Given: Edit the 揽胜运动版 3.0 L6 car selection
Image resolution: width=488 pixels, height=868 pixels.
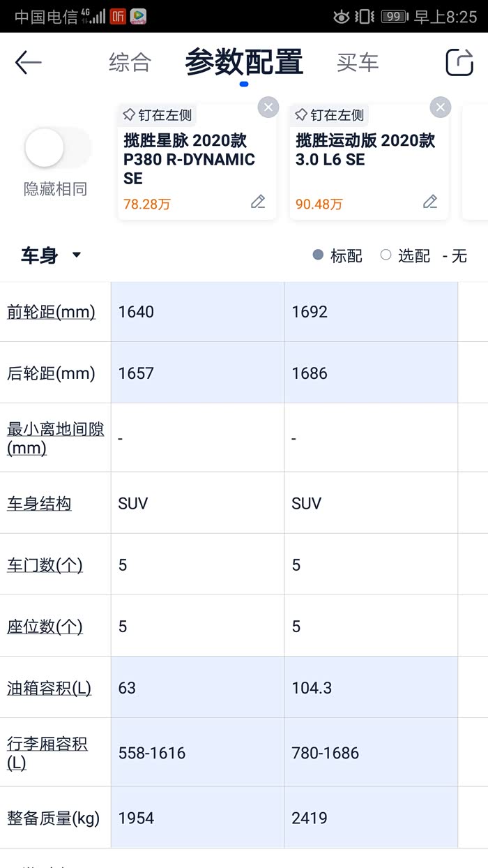Looking at the screenshot, I should tap(430, 202).
